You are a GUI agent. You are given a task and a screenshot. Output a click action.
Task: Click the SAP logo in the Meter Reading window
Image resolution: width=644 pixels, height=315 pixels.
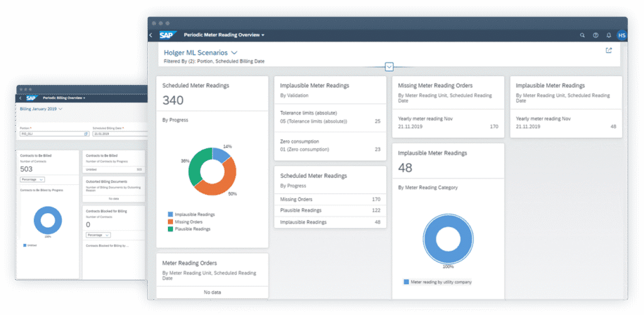[167, 35]
